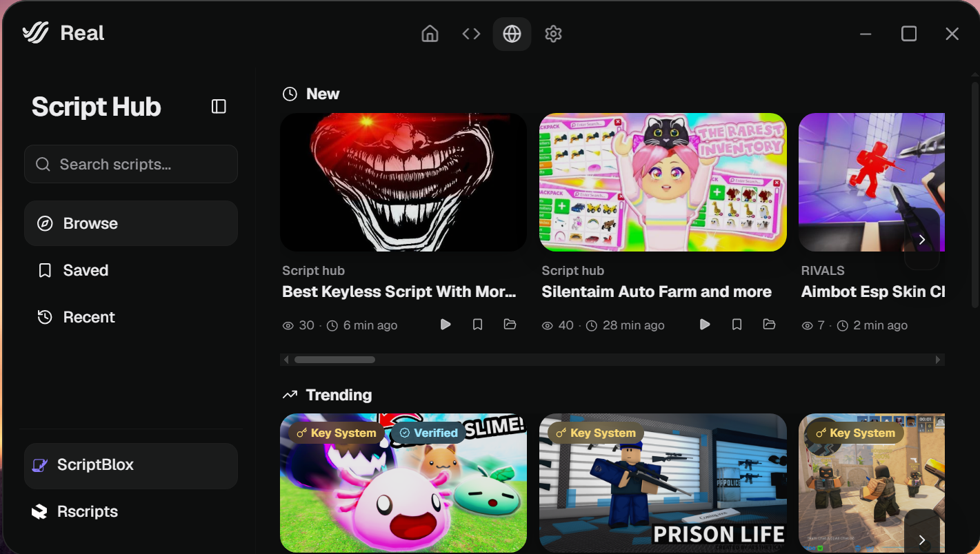The image size is (980, 554).
Task: Switch source to ScriptBlox
Action: tap(131, 465)
